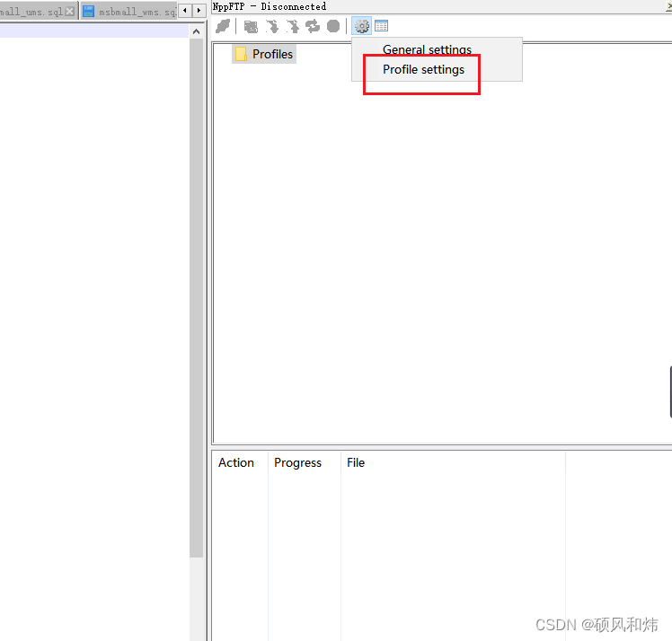Click the editor vertical scrollbar thumb

[x=196, y=298]
